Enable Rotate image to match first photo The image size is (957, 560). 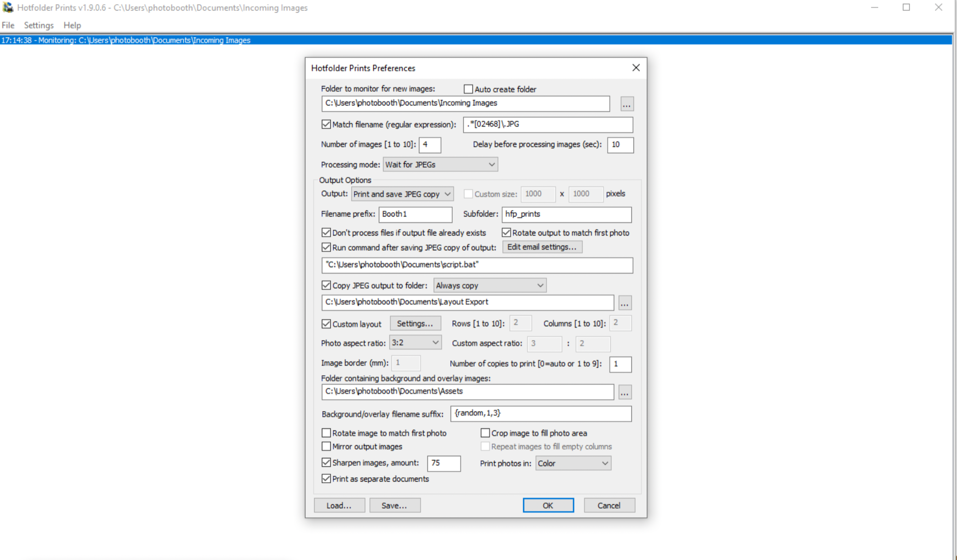click(326, 433)
